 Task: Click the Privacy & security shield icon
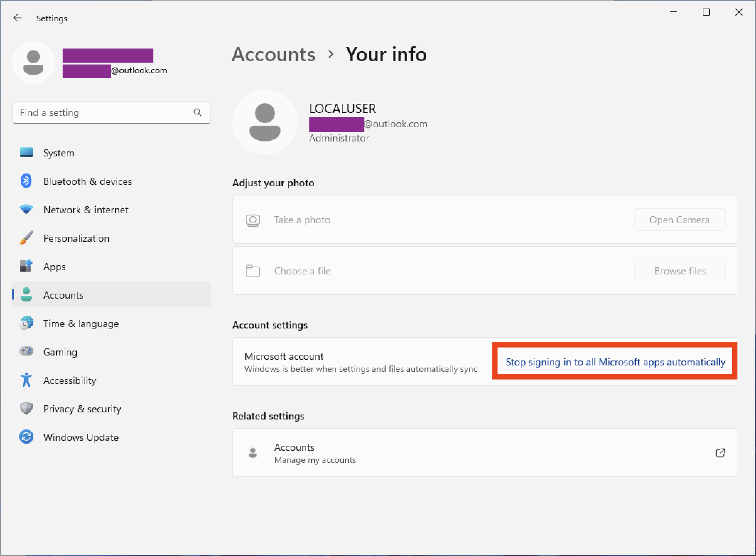[x=26, y=408]
